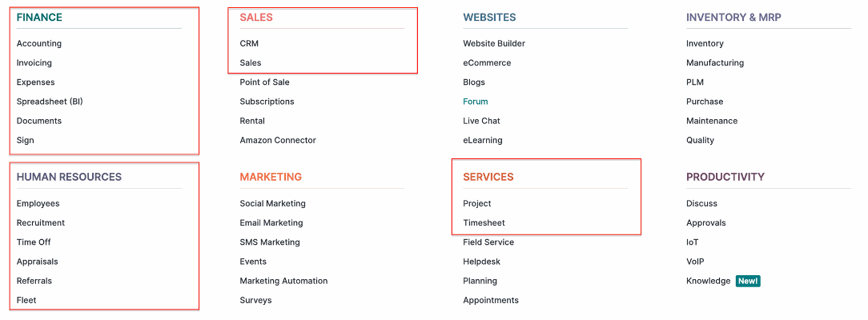This screenshot has height=320, width=868.
Task: Open Amazon Connector link
Action: point(278,140)
